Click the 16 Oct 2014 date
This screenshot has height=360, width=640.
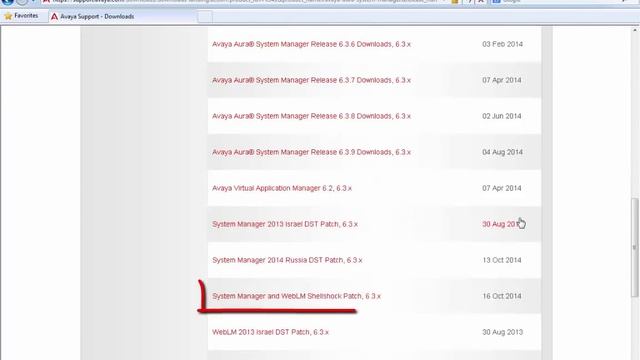[x=502, y=296]
